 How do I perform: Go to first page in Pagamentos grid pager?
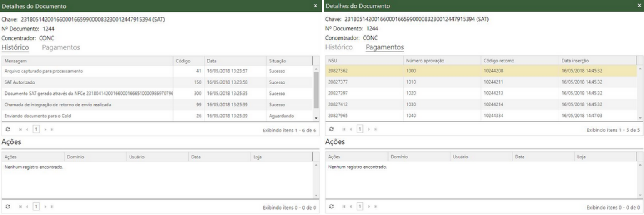[343, 130]
